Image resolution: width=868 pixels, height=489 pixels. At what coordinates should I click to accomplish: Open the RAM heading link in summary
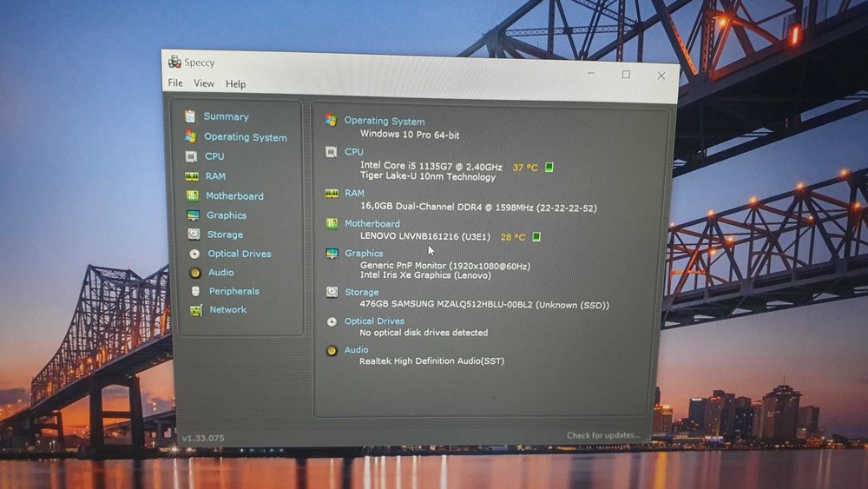point(354,194)
